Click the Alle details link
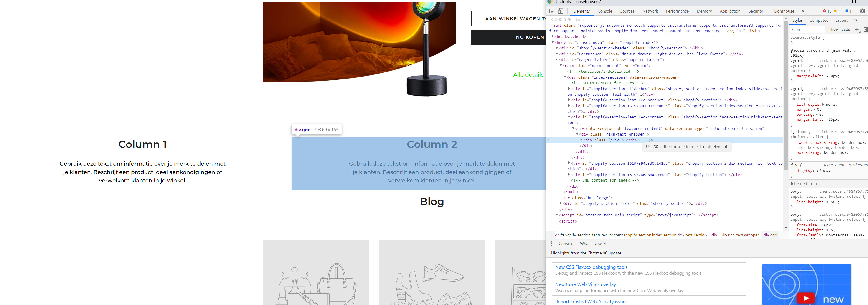 click(x=528, y=74)
